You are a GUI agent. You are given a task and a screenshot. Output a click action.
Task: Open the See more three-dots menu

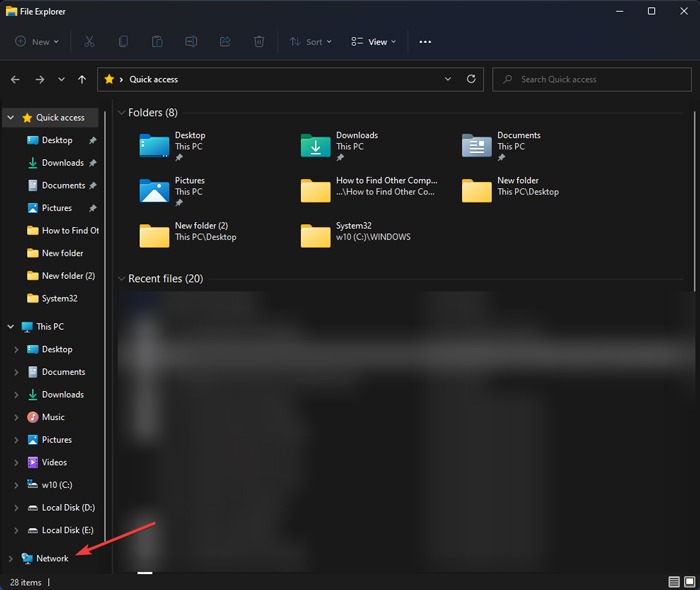tap(425, 42)
